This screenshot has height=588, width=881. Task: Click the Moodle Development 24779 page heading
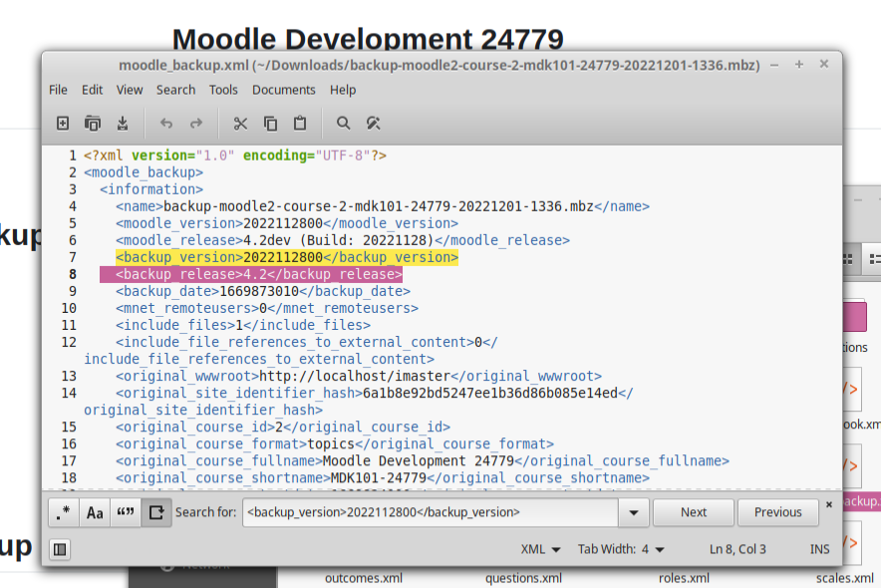tap(368, 39)
